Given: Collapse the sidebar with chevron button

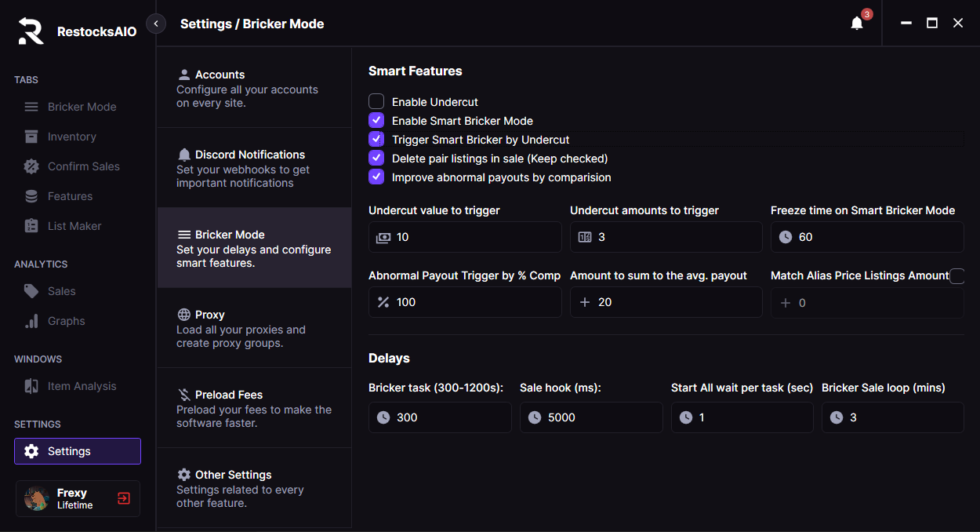Looking at the screenshot, I should [156, 24].
